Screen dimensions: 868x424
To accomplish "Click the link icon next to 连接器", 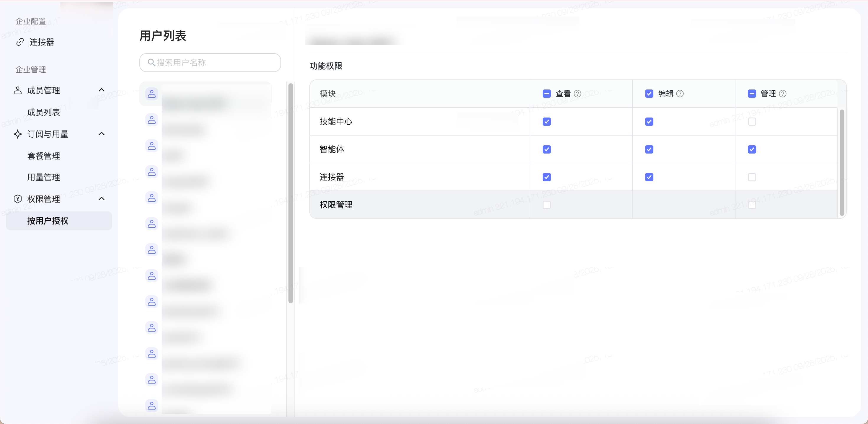I will point(20,42).
